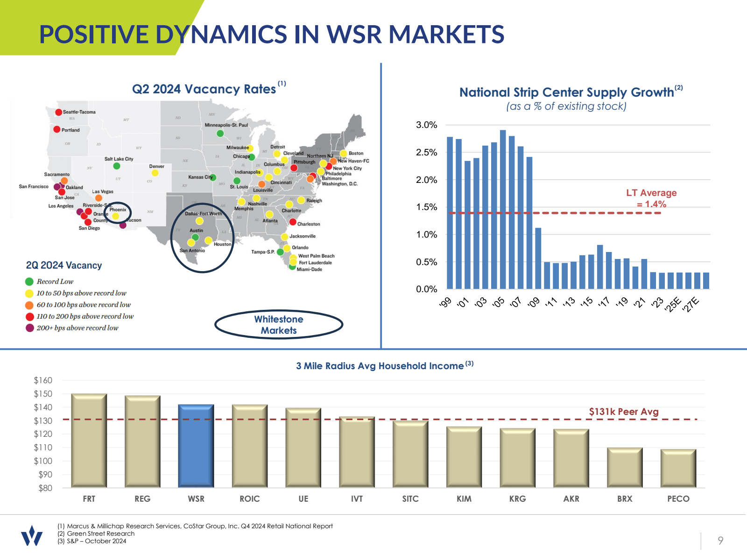Click the Portland red map marker
Screen dimensions: 747x560
pyautogui.click(x=57, y=129)
